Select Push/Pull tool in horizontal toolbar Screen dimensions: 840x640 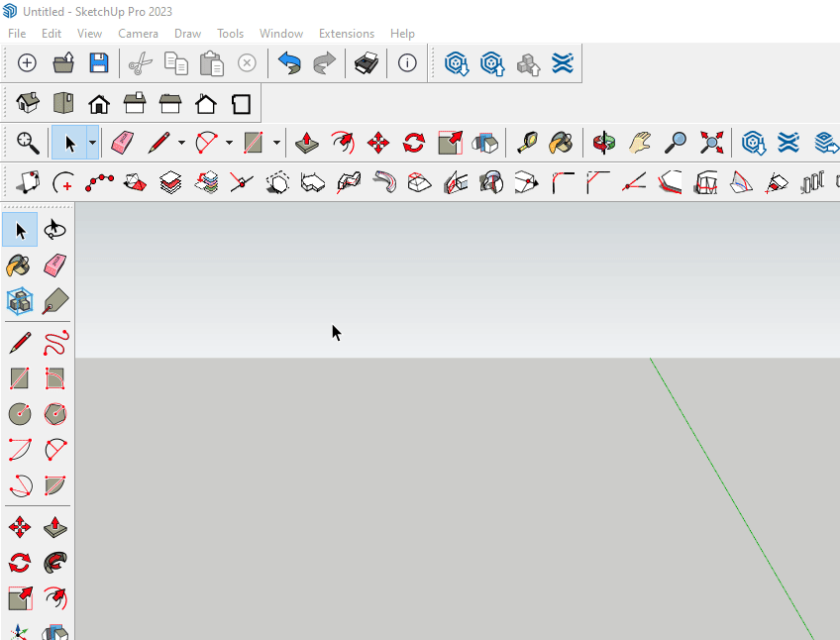pos(307,143)
